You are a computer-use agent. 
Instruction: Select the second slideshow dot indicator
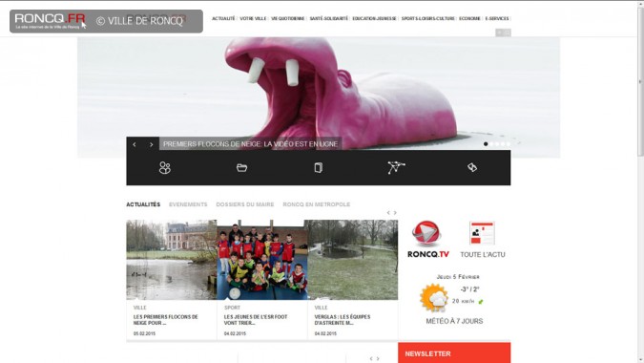[x=491, y=144]
